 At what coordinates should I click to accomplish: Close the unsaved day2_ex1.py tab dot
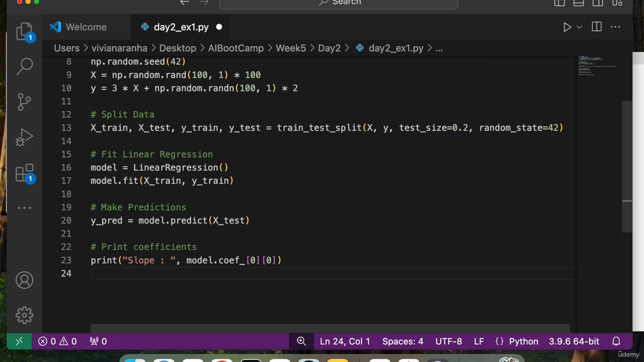(219, 27)
